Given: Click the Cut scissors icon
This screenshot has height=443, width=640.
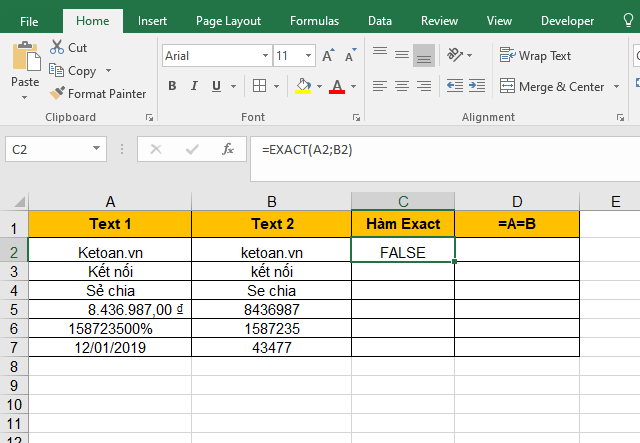Looking at the screenshot, I should tap(57, 47).
